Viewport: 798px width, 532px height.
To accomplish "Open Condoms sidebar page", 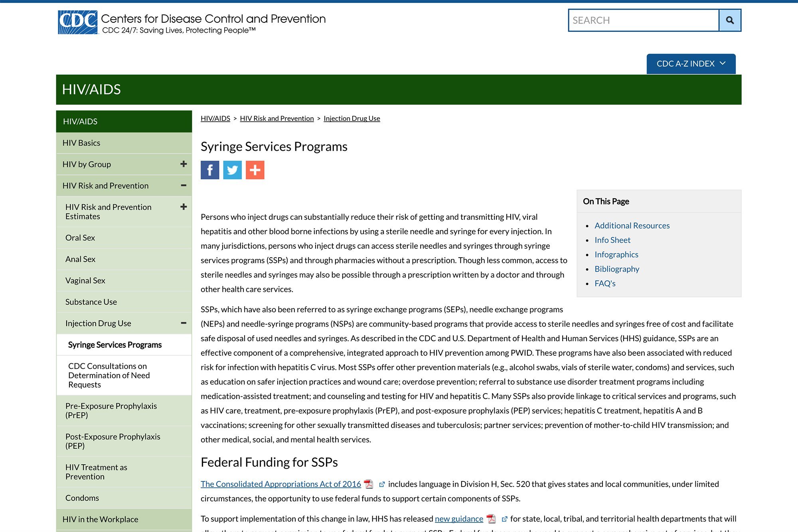I will tap(124, 498).
